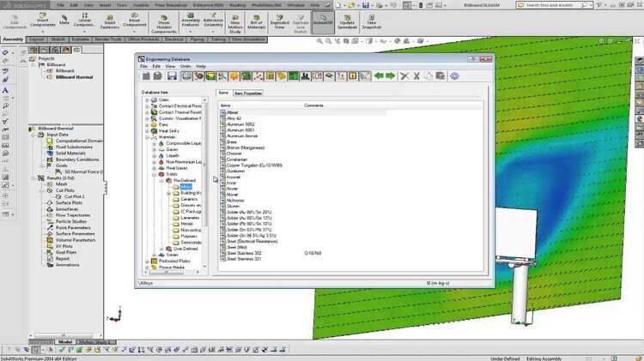Switch to the Item Properties tab
This screenshot has height=361, width=644.
coord(248,93)
